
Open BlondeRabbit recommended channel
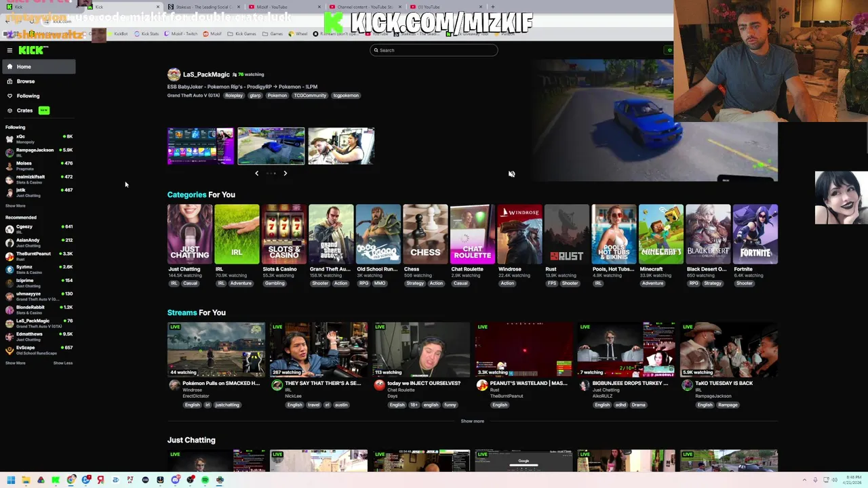tap(38, 309)
